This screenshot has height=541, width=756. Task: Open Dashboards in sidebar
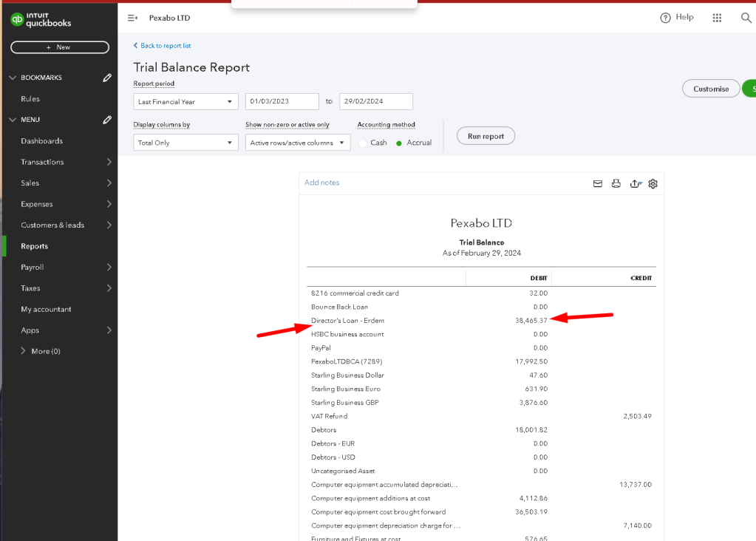point(42,141)
